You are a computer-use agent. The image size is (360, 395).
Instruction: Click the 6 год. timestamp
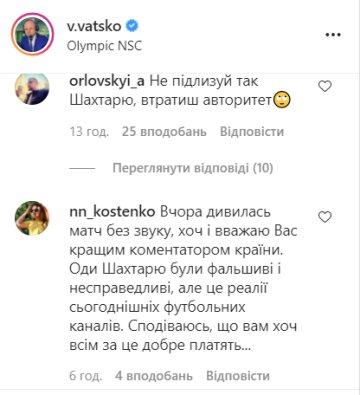tap(85, 376)
